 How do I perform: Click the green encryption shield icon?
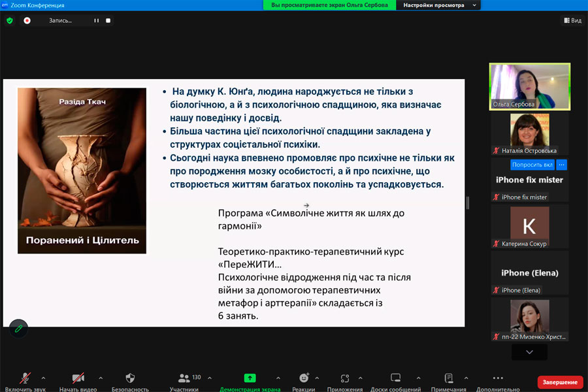pyautogui.click(x=10, y=21)
